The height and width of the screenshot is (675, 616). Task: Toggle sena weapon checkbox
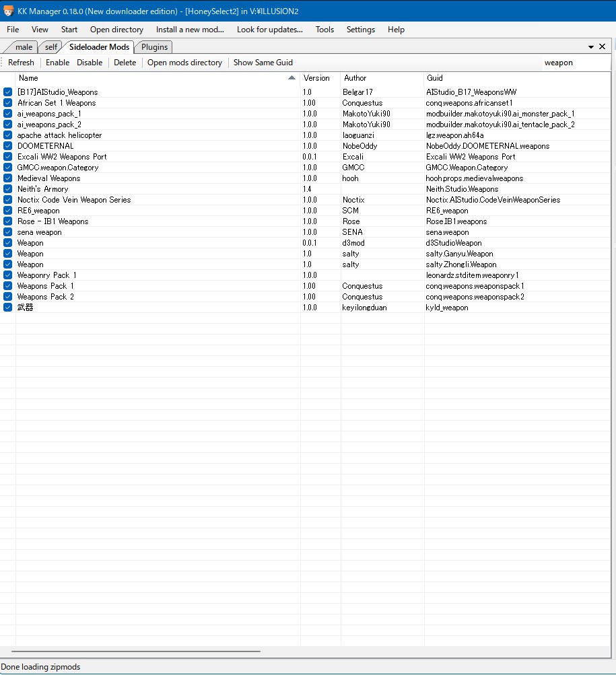click(8, 232)
